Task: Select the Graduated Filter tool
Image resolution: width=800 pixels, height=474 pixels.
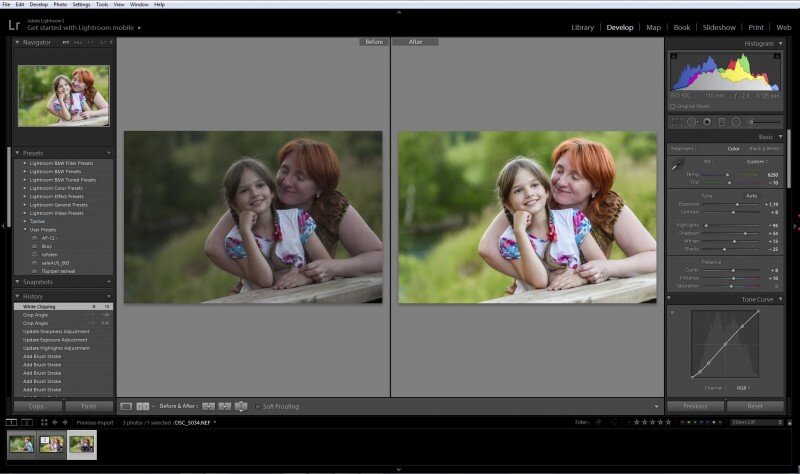Action: [x=721, y=122]
